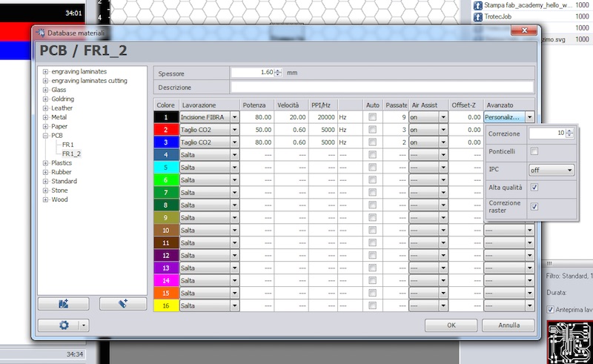
Task: Select the FR1_2 material in tree
Action: point(71,153)
